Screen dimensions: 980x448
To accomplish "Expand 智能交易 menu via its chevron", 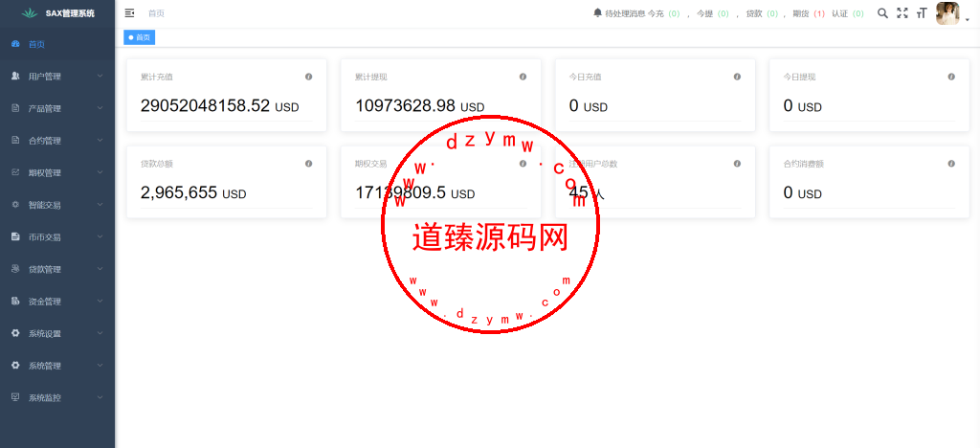I will pyautogui.click(x=100, y=205).
